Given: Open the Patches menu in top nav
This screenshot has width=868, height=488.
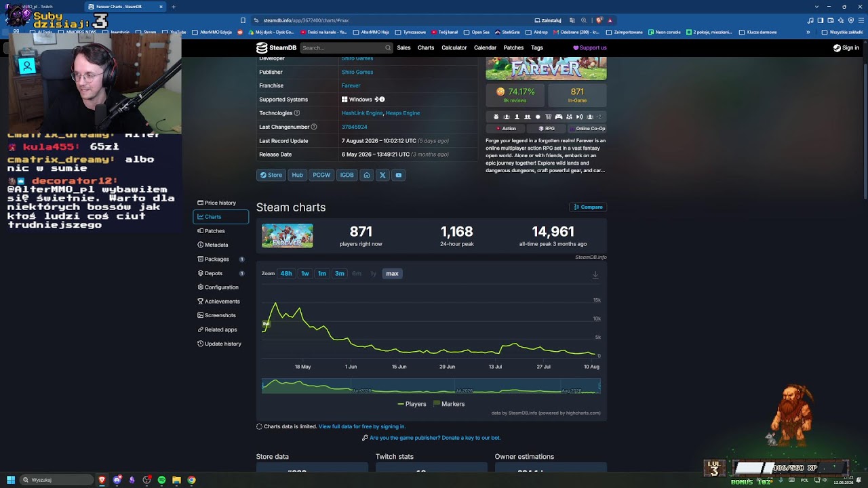Looking at the screenshot, I should (x=513, y=48).
